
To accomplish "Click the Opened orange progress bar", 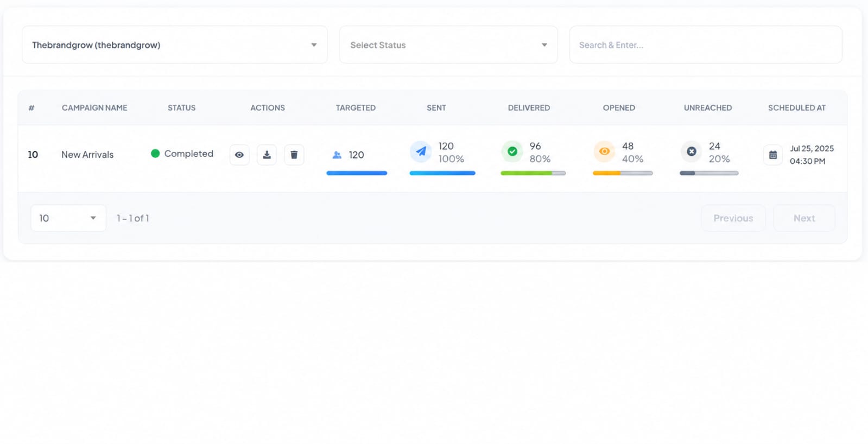I will tap(623, 173).
